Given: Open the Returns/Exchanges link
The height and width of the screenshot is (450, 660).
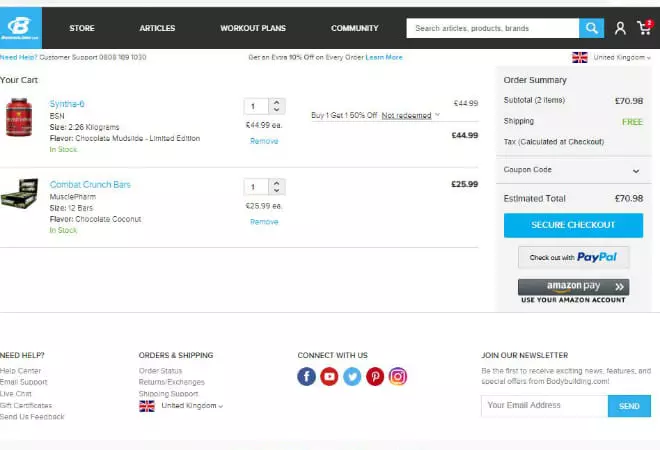Looking at the screenshot, I should pyautogui.click(x=171, y=382).
